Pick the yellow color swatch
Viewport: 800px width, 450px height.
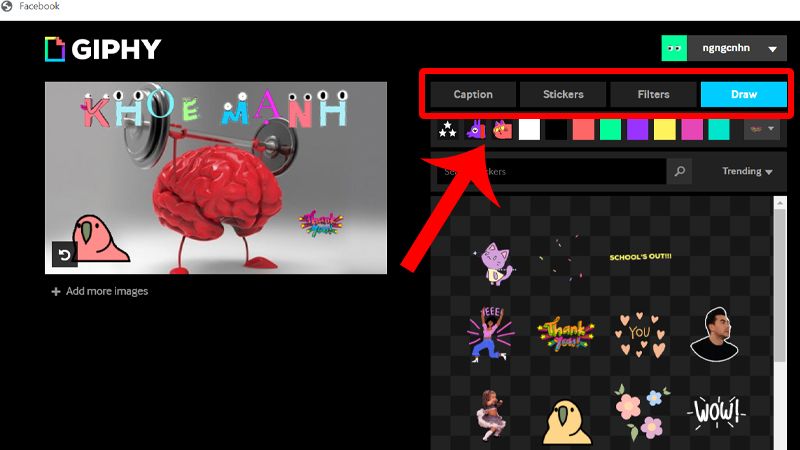(x=665, y=130)
